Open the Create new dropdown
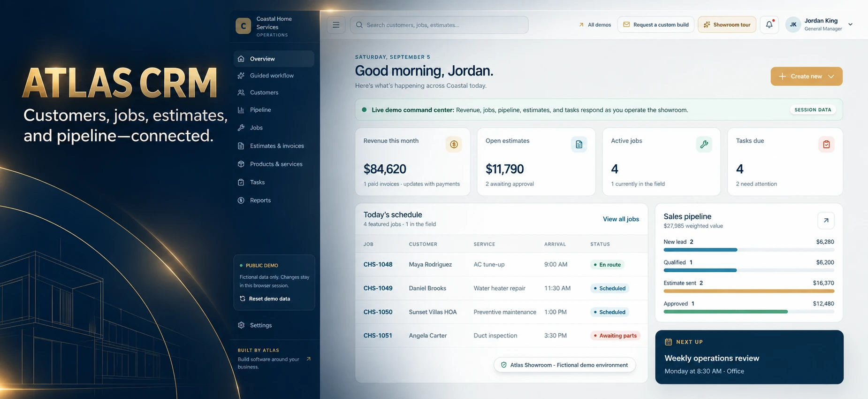Image resolution: width=868 pixels, height=399 pixels. pos(807,77)
